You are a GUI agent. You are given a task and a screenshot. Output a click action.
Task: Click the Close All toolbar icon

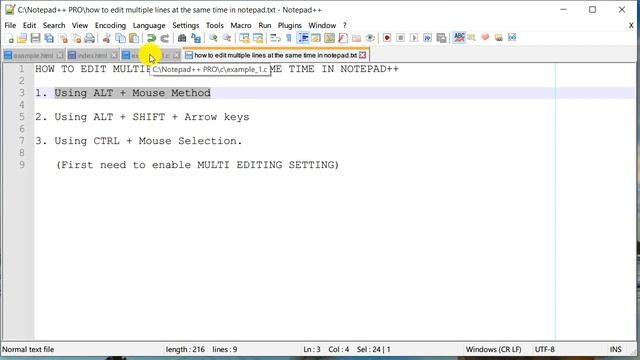76,38
